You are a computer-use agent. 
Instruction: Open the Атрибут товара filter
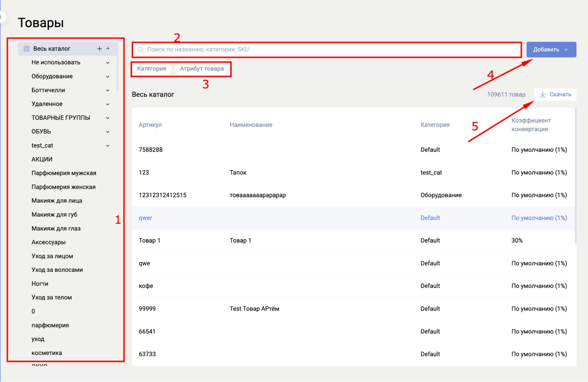pos(202,69)
